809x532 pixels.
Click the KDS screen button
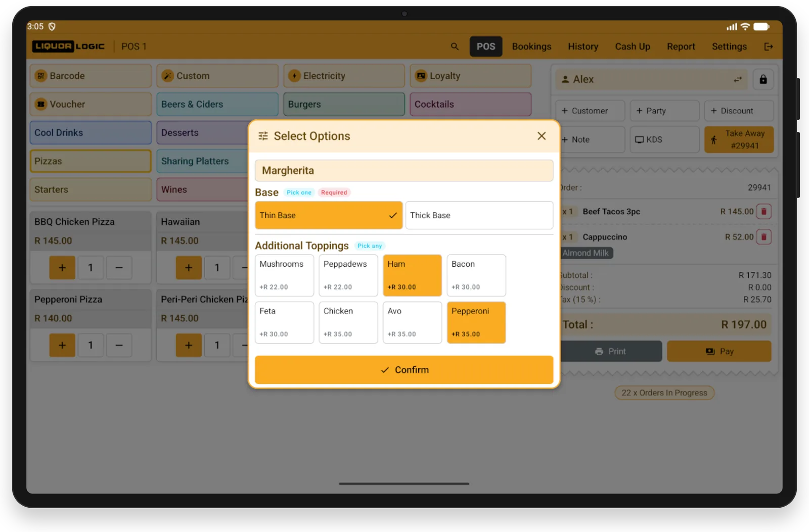664,139
